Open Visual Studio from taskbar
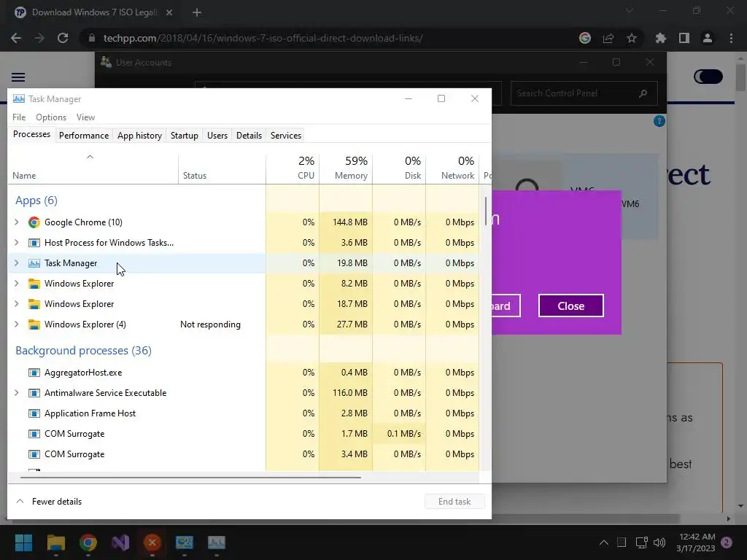The image size is (747, 560). coord(120,542)
